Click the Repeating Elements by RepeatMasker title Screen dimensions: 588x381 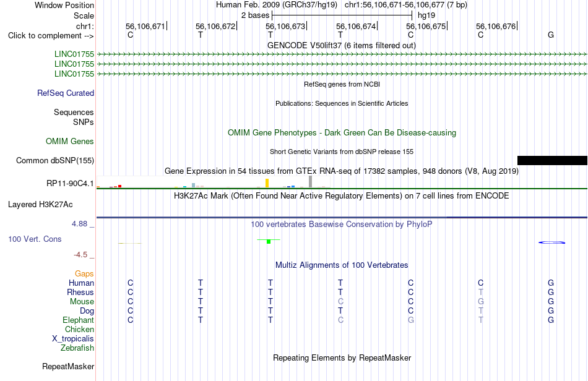342,357
